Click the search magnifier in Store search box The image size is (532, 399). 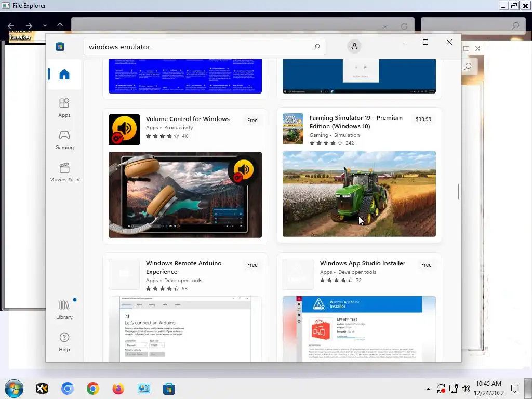(x=317, y=46)
